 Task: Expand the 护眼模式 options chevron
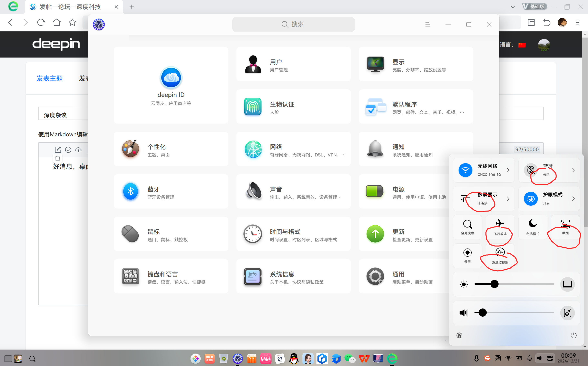coord(574,199)
